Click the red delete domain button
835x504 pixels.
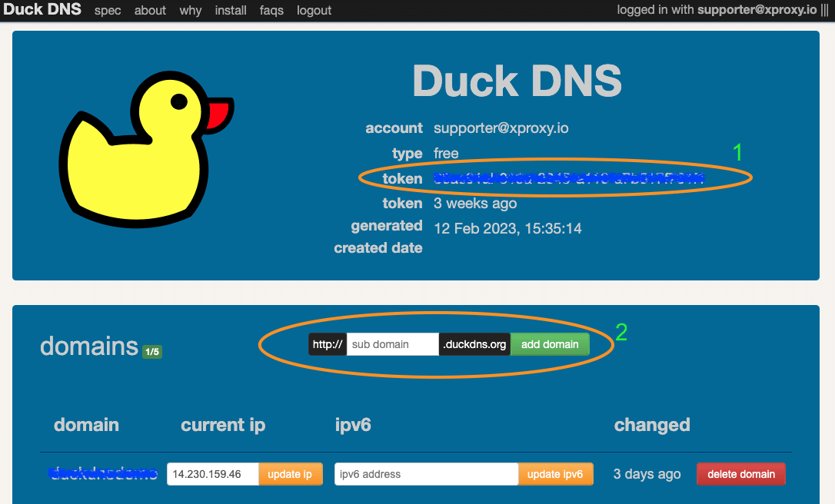pos(740,474)
